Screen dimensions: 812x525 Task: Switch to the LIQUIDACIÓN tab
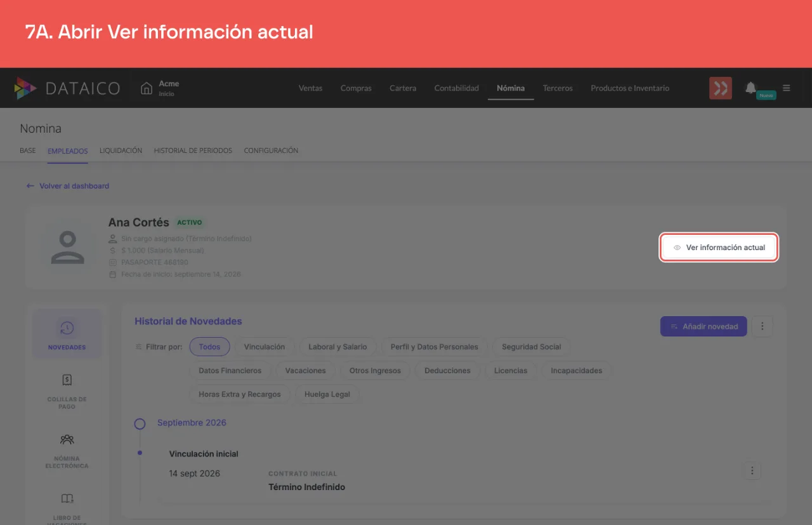click(121, 150)
